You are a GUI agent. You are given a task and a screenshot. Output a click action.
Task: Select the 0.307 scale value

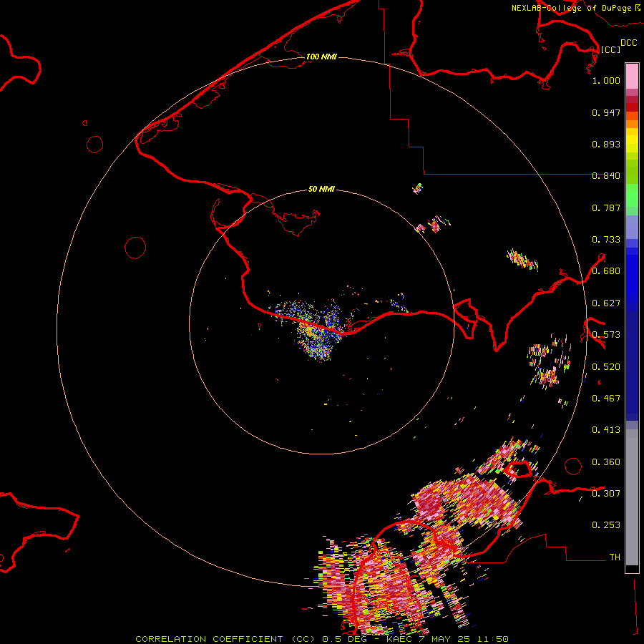[606, 494]
